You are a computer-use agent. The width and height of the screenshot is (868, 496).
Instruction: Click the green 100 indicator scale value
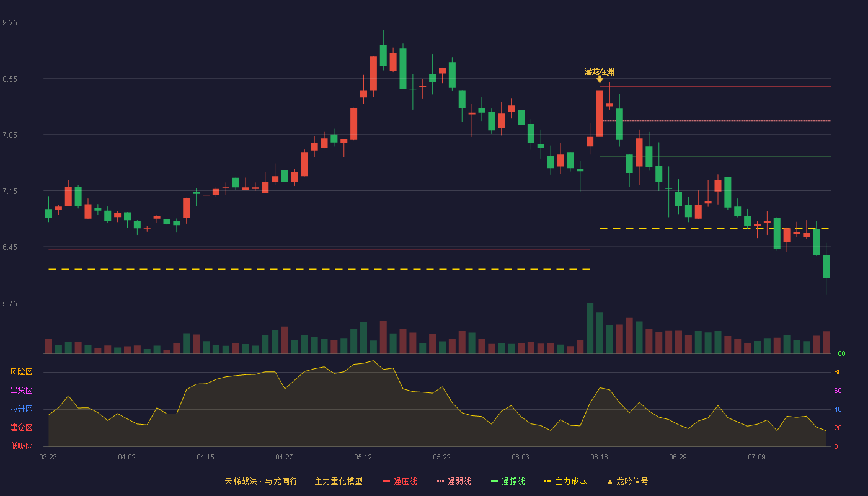[x=839, y=354]
